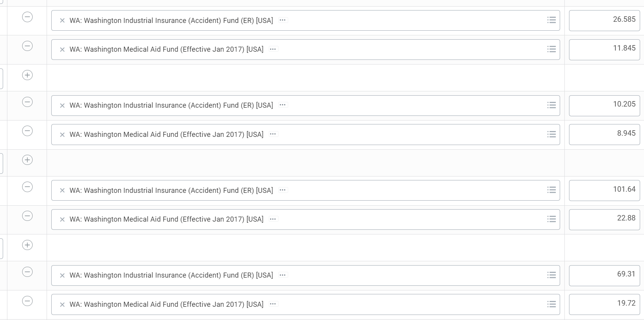Remove the row with value 10.205
Image resolution: width=644 pixels, height=320 pixels.
pos(27,102)
